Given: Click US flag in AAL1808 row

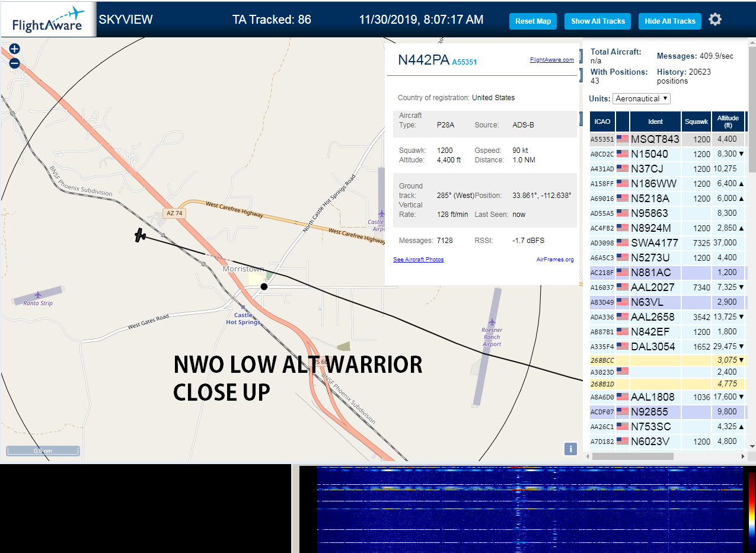Looking at the screenshot, I should (x=623, y=397).
